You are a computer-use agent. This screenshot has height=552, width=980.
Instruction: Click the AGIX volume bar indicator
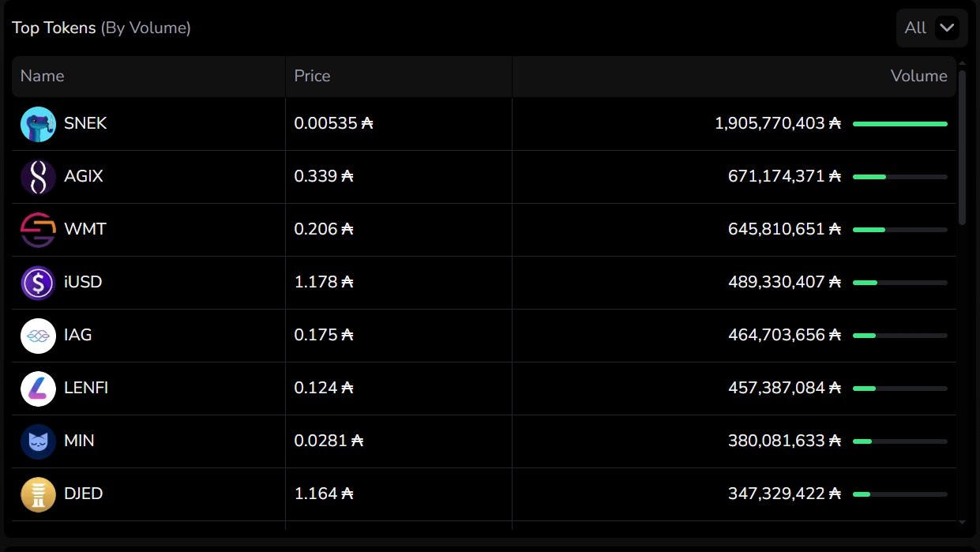899,177
